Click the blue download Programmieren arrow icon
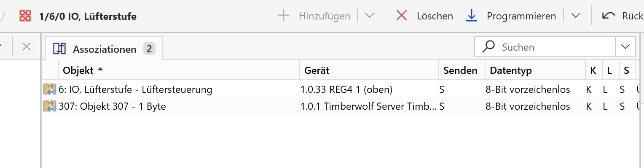Viewport: 644px width, 168px height. point(471,16)
